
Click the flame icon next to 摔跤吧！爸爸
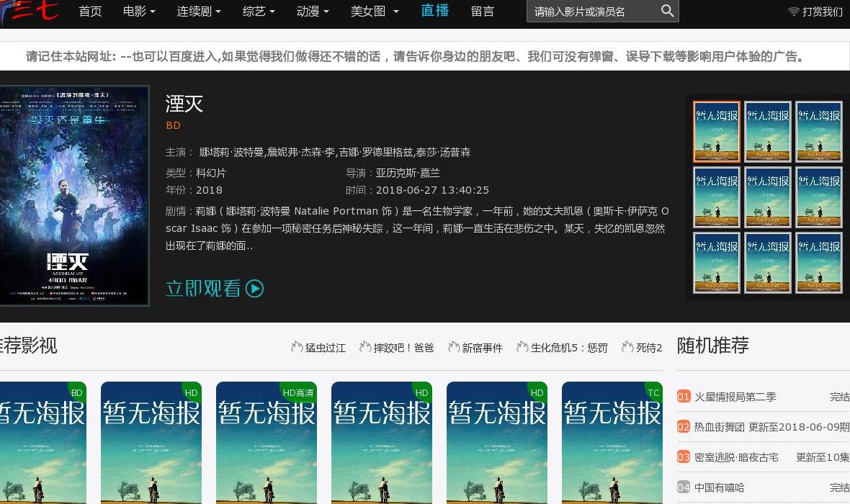click(365, 347)
